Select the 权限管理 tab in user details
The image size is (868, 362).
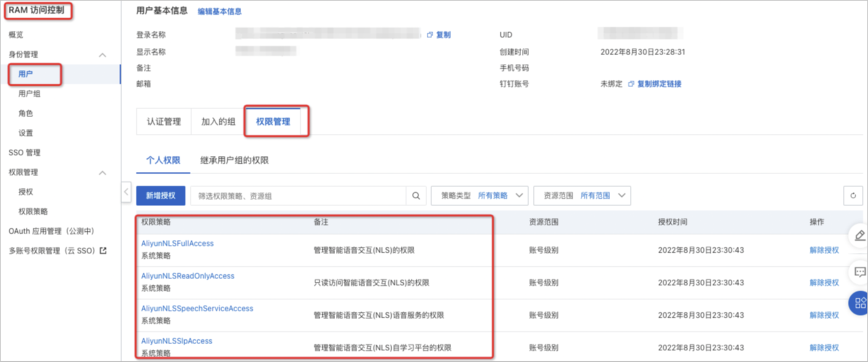(x=273, y=121)
